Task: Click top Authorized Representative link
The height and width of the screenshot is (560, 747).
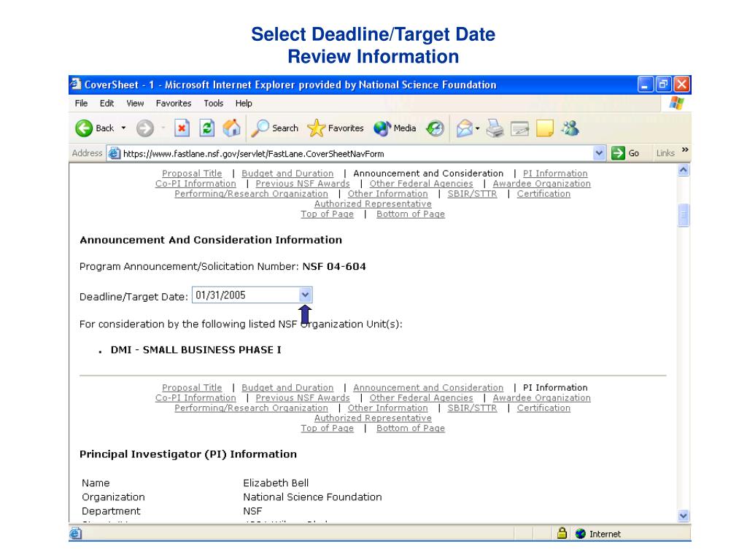Action: 373,204
